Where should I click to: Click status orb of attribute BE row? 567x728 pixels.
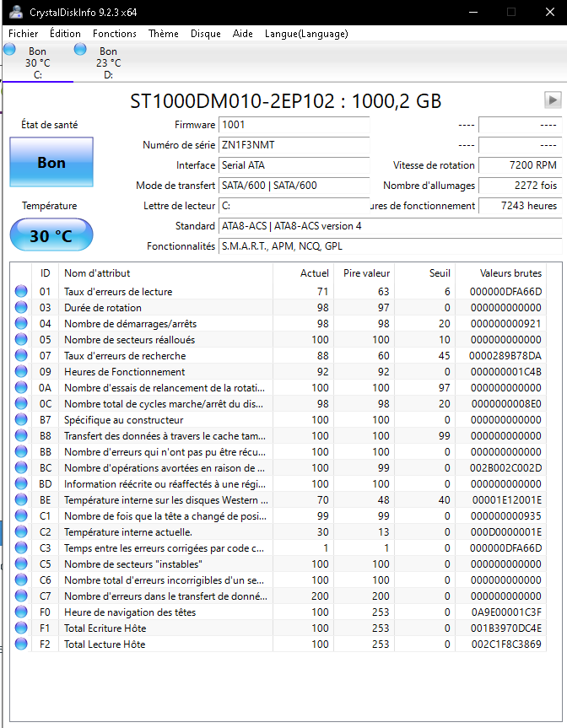21,499
